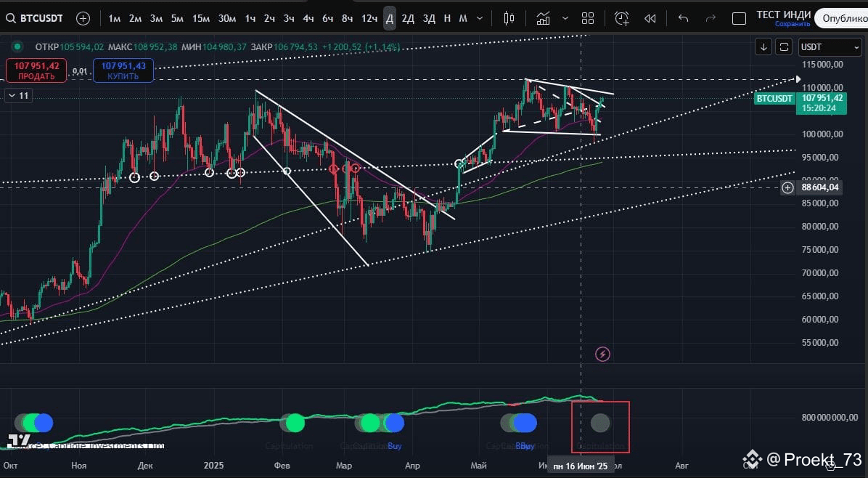The width and height of the screenshot is (868, 478).
Task: Click the TradingView logo
Action: coord(19,441)
